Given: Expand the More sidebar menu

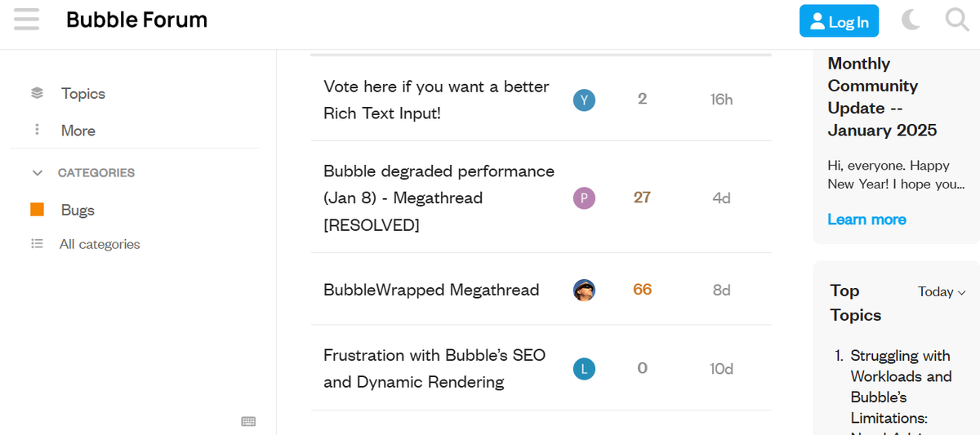Looking at the screenshot, I should pyautogui.click(x=78, y=131).
